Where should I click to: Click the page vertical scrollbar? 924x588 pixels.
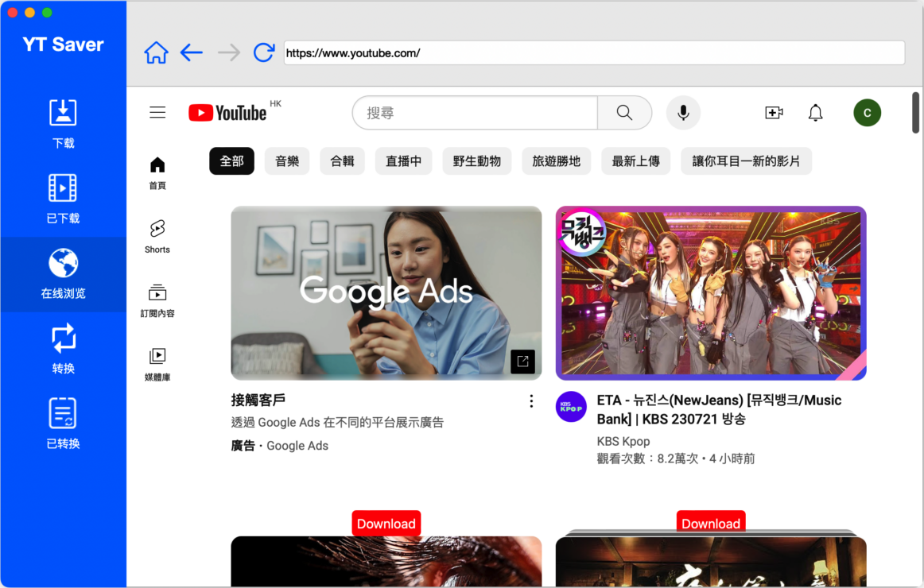[916, 112]
